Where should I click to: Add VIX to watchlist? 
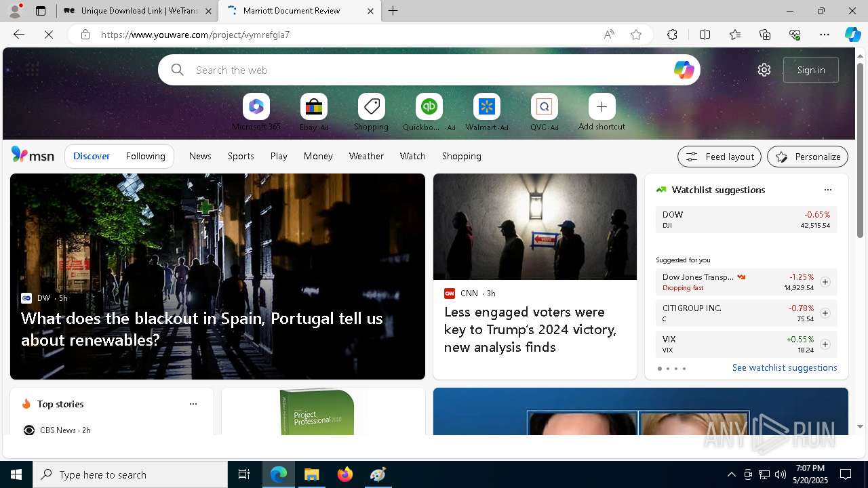click(825, 344)
